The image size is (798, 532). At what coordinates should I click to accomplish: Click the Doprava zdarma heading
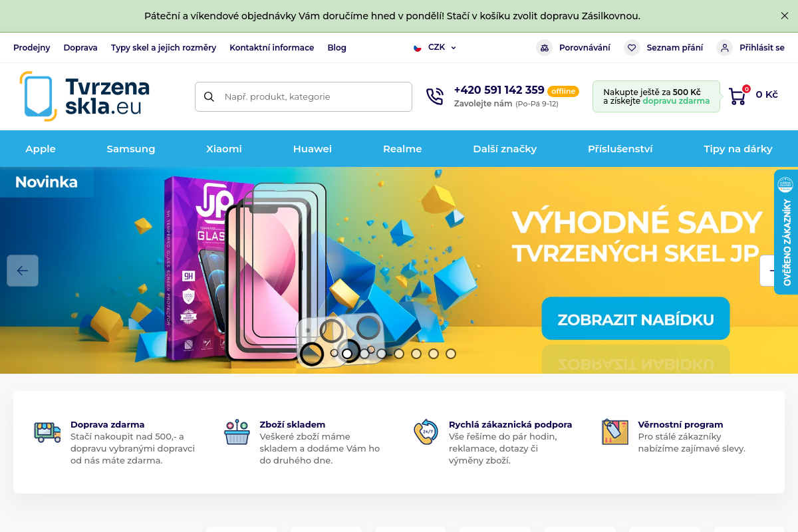tap(108, 424)
